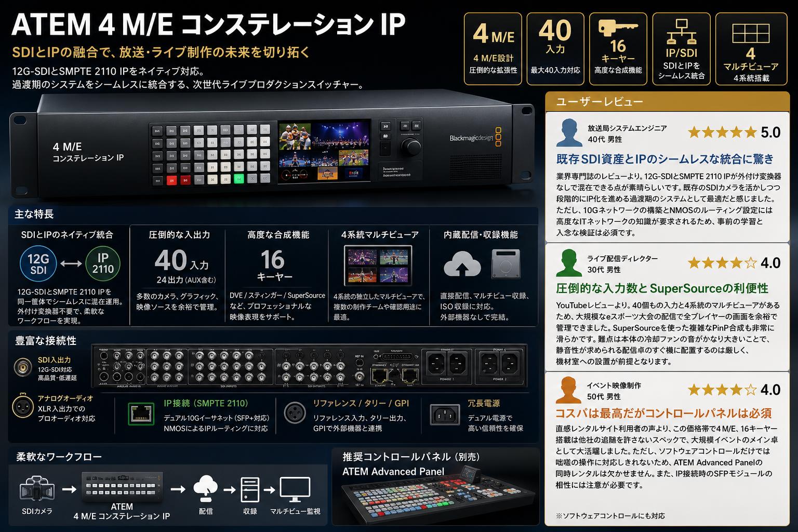Click the main title ATEM 4 M/E コンステレーション IP

pos(208,25)
